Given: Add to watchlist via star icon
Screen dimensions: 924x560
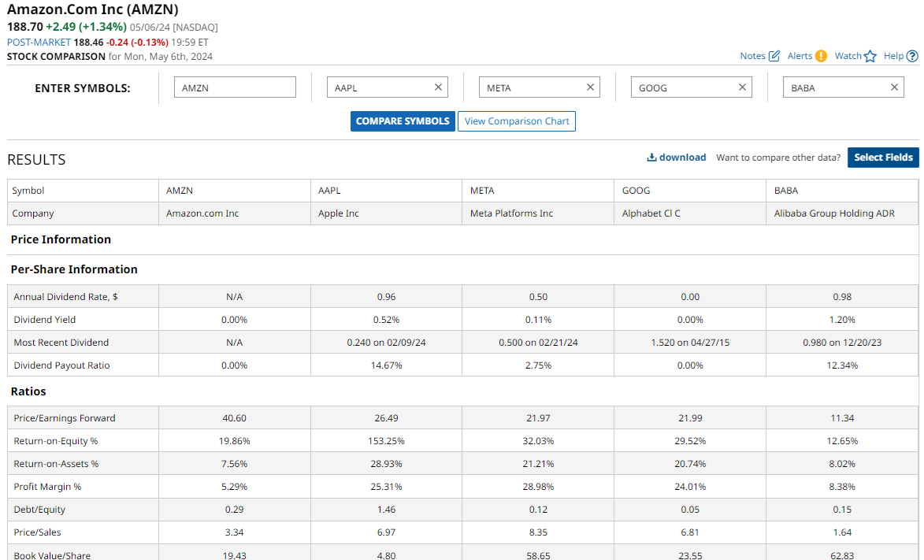Looking at the screenshot, I should [870, 56].
